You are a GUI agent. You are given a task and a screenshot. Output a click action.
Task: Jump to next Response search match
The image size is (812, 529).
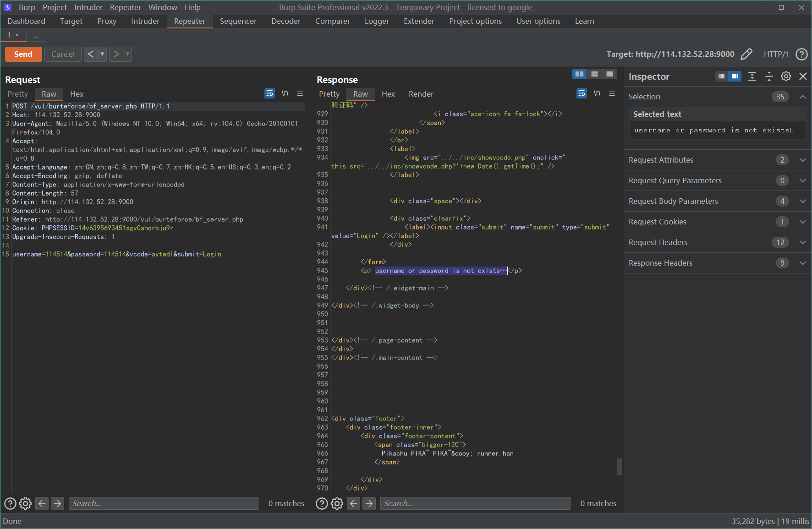point(369,504)
